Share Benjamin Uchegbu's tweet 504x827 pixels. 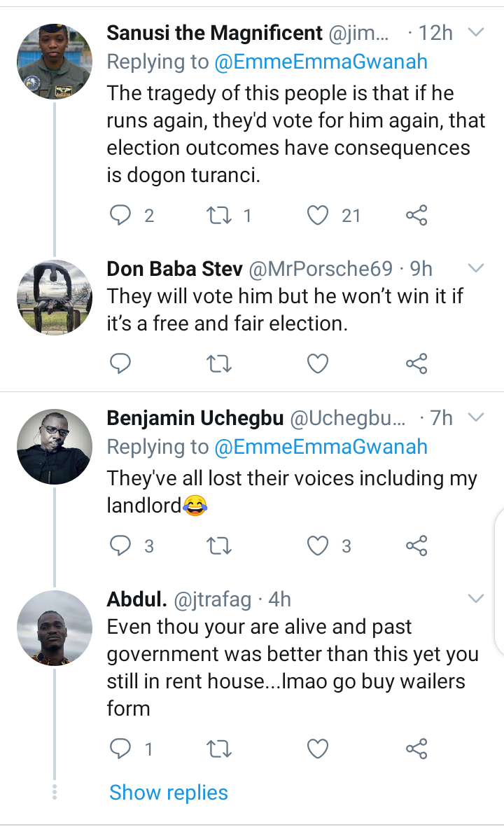click(x=416, y=545)
